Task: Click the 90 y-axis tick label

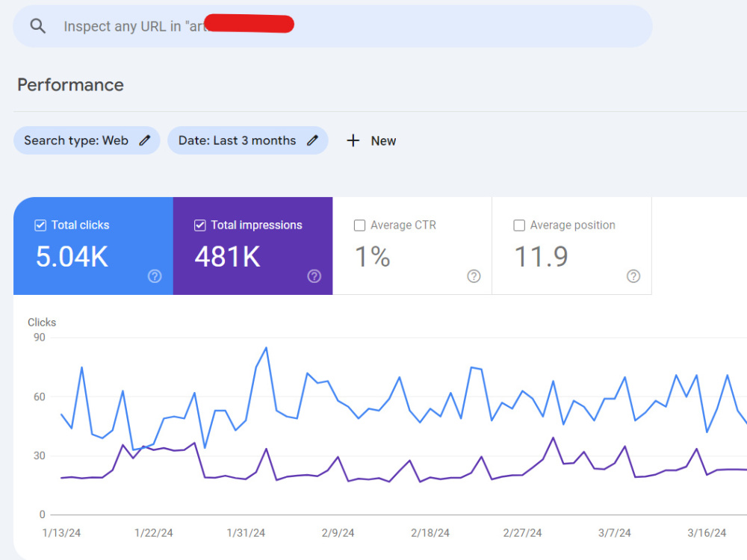Action: point(40,337)
